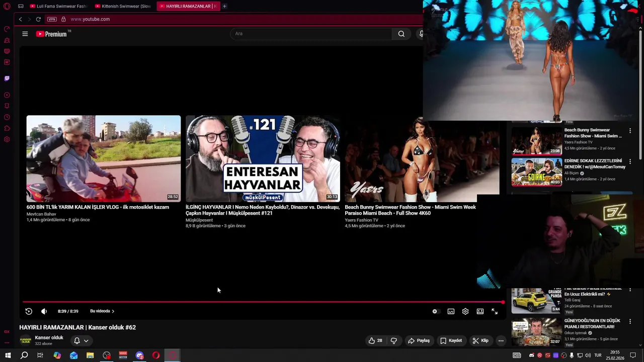
Task: Open Yaers Fashion TV end-screen channel
Action: (361, 220)
